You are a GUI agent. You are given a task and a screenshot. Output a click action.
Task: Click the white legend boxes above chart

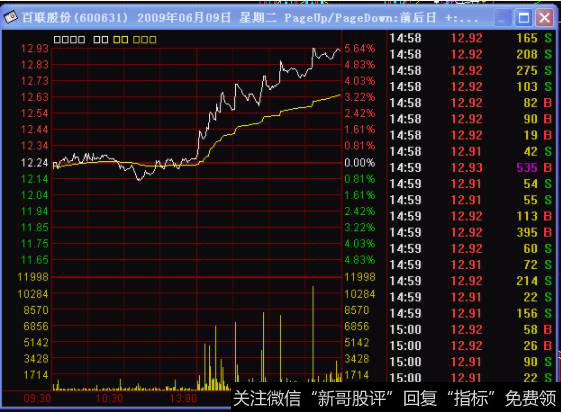point(81,39)
